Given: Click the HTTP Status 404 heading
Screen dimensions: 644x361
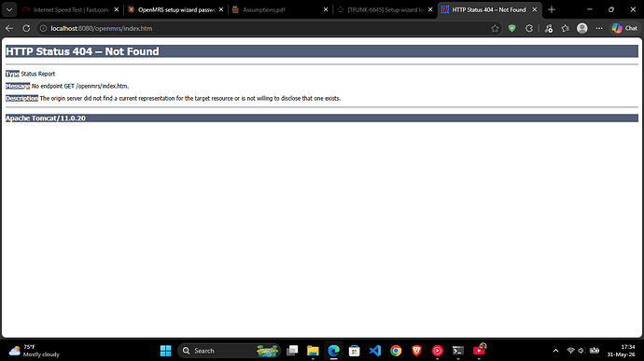Looking at the screenshot, I should 82,51.
